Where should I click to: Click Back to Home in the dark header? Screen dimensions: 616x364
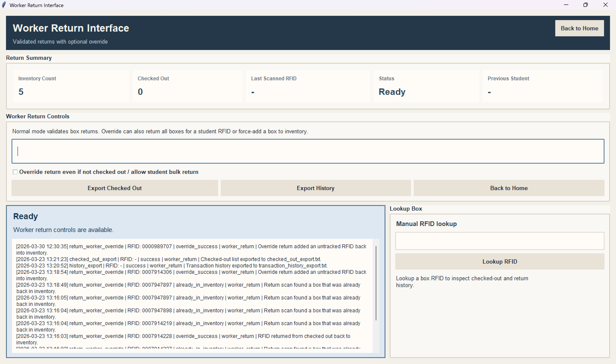[579, 28]
